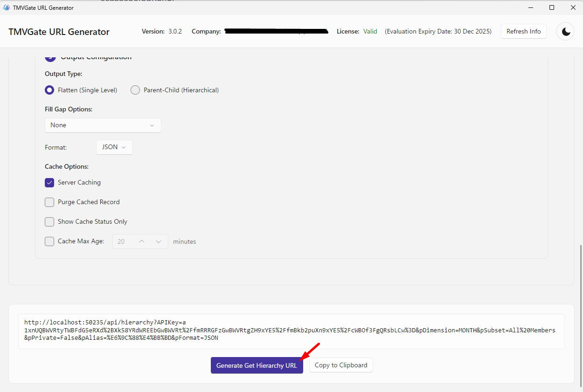Uncheck the Server Caching checkbox

click(49, 183)
